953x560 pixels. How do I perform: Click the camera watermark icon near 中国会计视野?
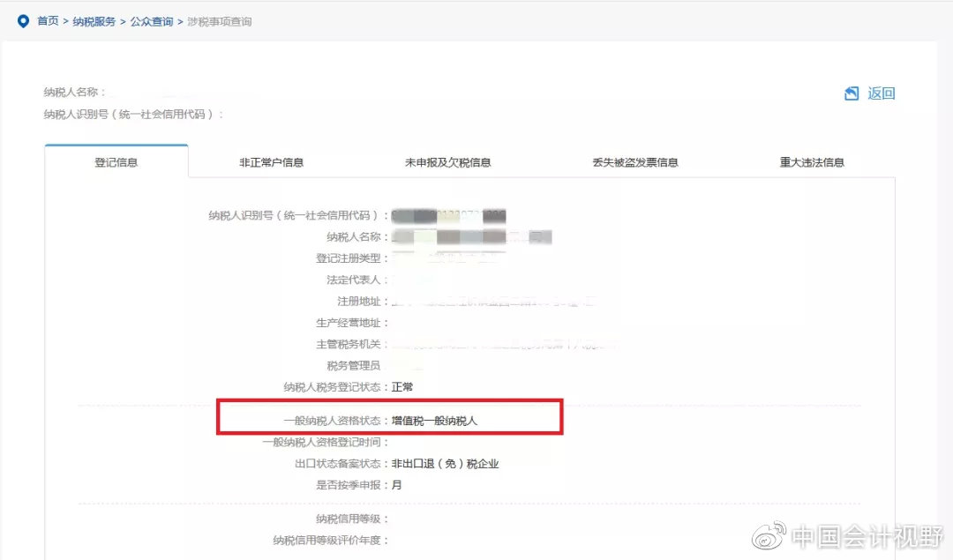coord(769,535)
